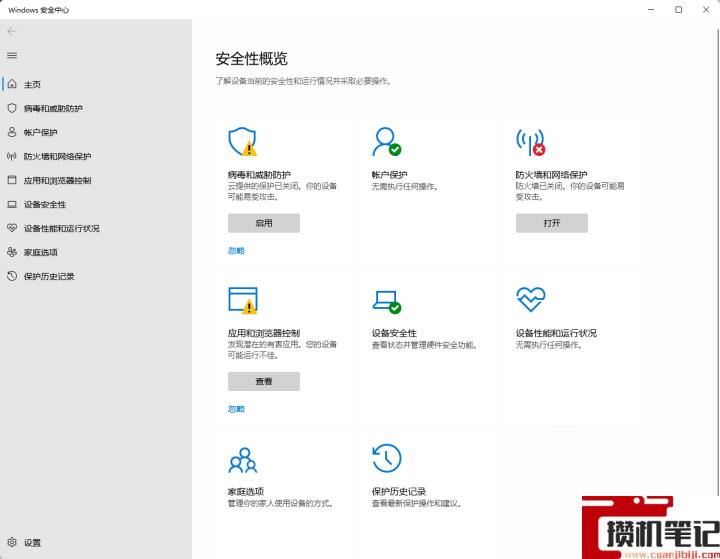Open the 设备安全性 tile title

click(x=394, y=333)
